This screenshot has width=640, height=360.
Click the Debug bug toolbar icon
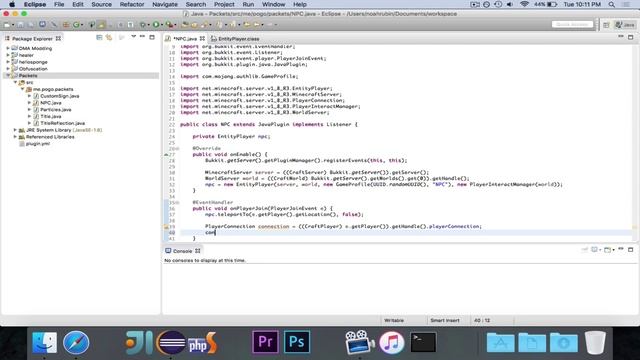143,25
